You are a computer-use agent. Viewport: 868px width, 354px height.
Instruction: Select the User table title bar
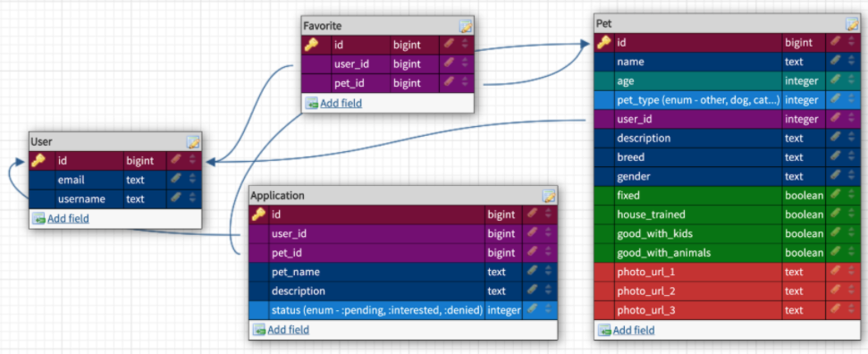[115, 142]
